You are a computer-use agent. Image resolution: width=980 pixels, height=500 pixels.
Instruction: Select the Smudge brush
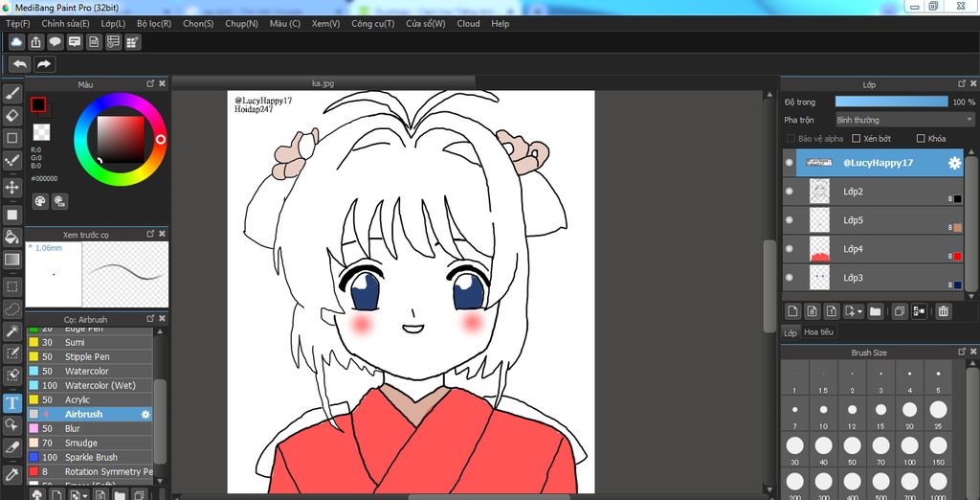[x=89, y=443]
